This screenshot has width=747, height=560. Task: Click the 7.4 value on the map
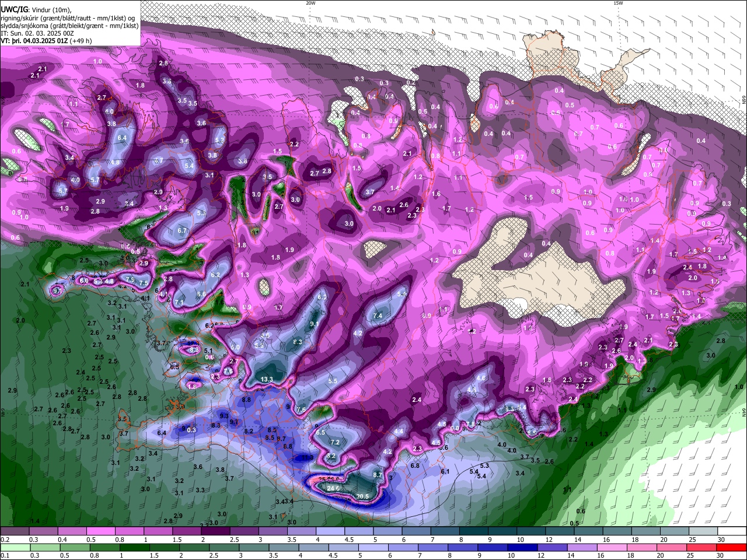click(x=378, y=316)
